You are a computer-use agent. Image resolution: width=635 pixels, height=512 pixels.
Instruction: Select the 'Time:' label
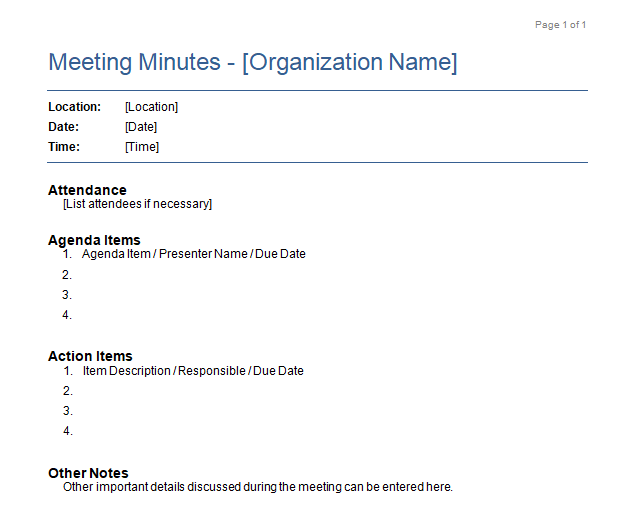[64, 147]
